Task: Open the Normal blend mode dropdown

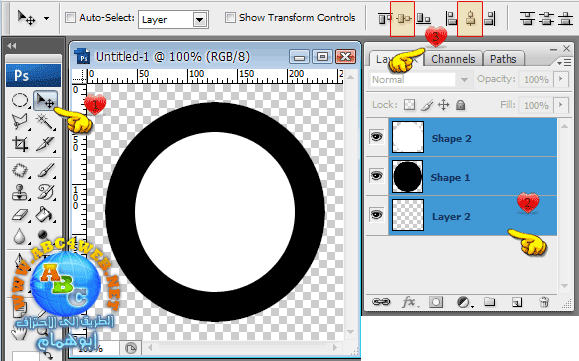Action: [420, 79]
